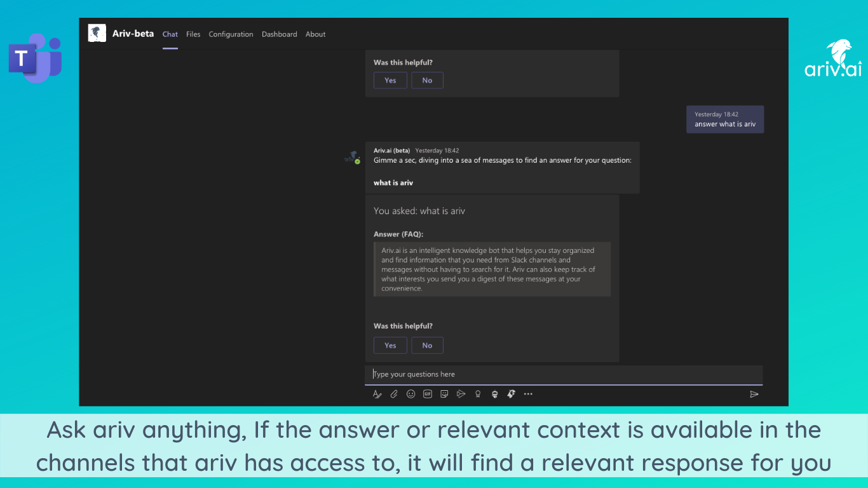This screenshot has width=868, height=488.
Task: Open the Dashboard tab
Action: tap(280, 34)
